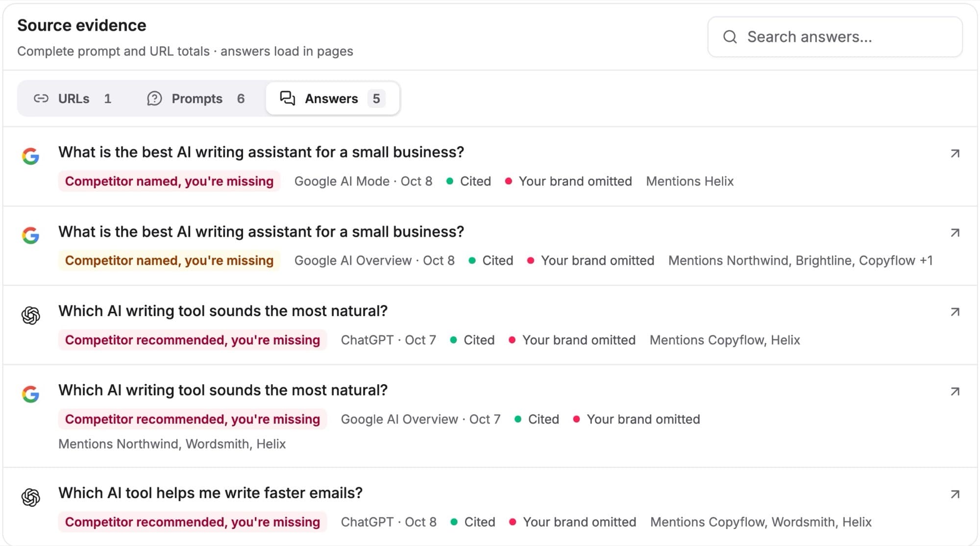Viewport: 980px width, 546px height.
Task: Click ChatGPT logo on the faster emails row
Action: coord(30,497)
